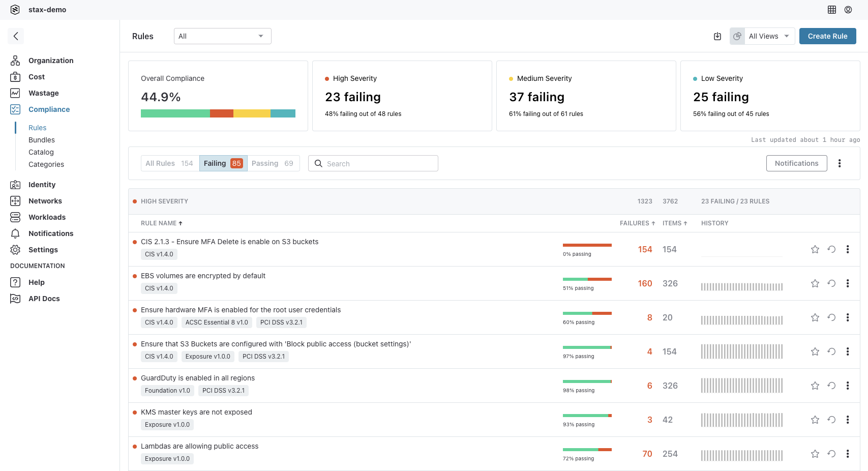Open the Identity sidebar icon
The image size is (868, 471).
[15, 185]
